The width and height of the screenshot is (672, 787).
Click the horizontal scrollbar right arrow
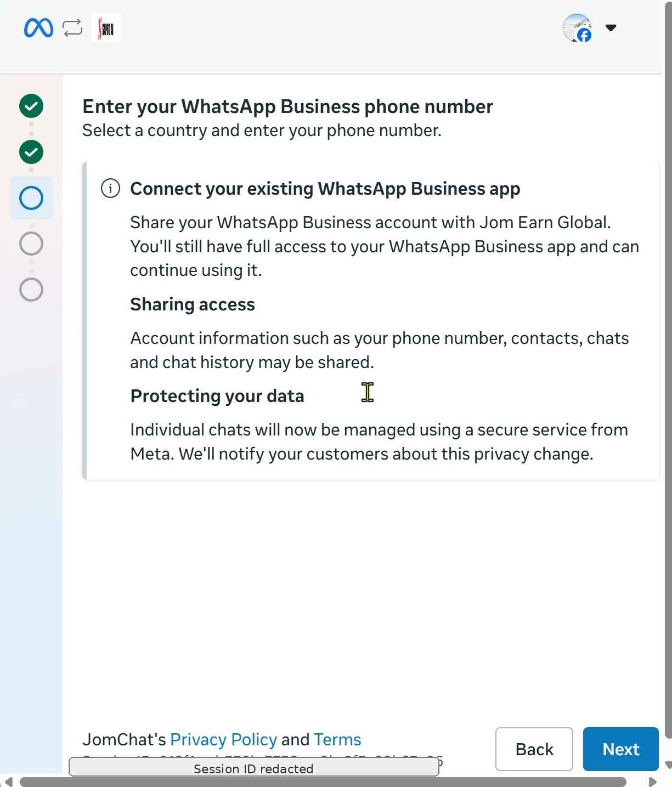coord(653,782)
